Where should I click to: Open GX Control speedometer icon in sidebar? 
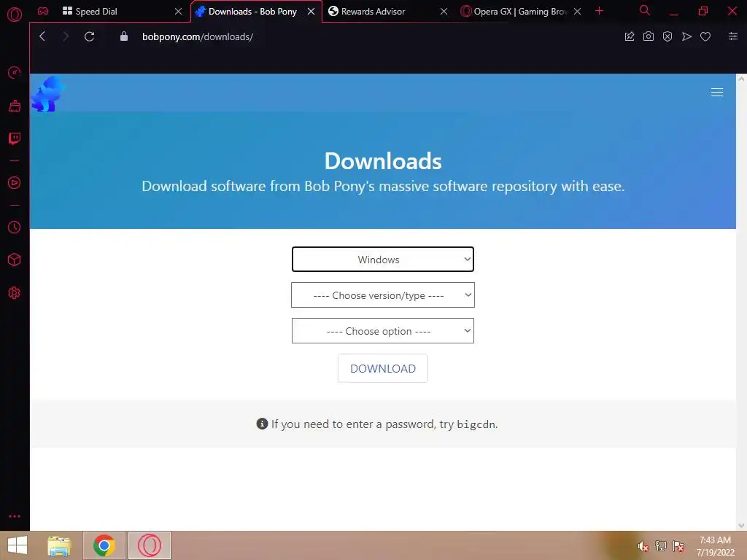point(15,72)
